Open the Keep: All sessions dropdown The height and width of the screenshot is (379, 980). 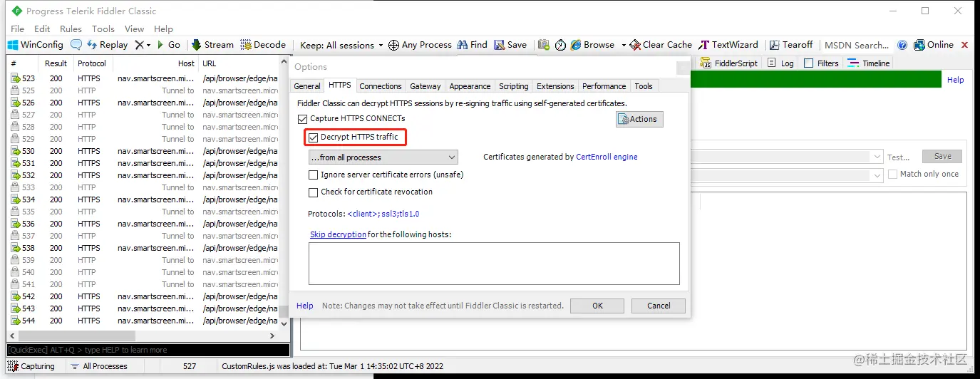[x=341, y=45]
